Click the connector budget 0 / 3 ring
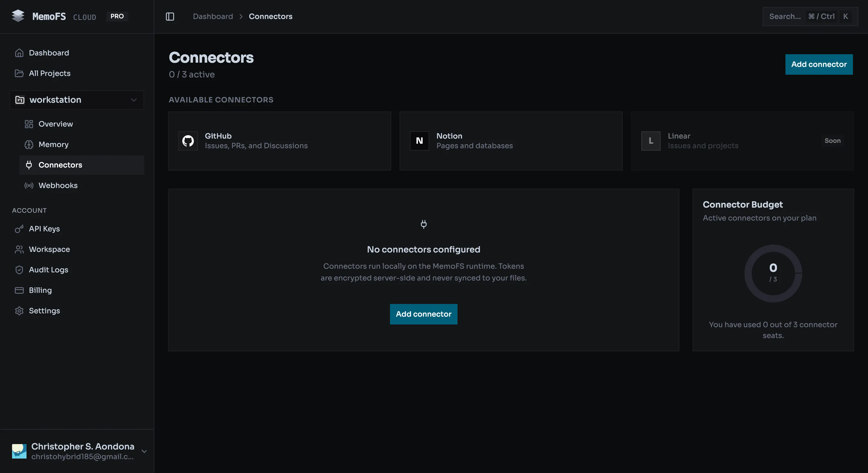The height and width of the screenshot is (473, 868). [x=773, y=273]
